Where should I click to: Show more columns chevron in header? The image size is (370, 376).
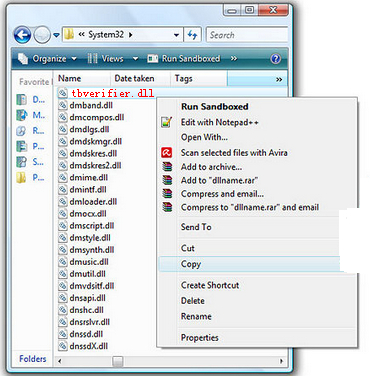point(279,79)
